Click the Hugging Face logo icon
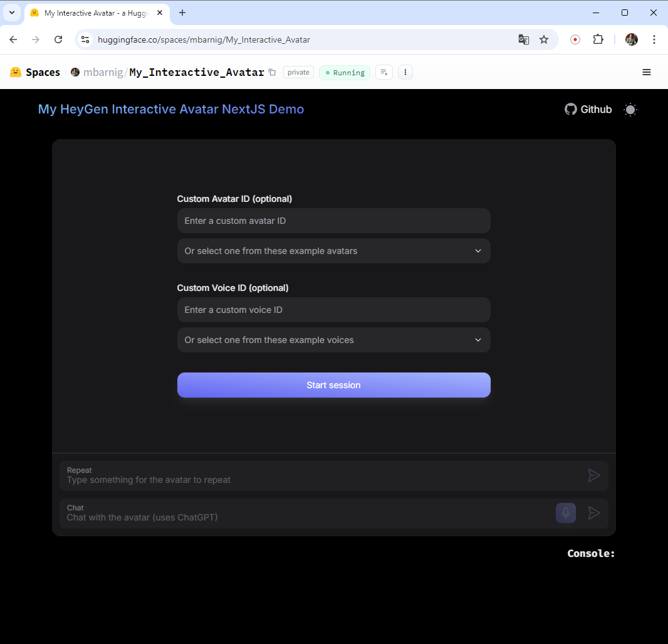Viewport: 668px width, 644px height. click(16, 72)
